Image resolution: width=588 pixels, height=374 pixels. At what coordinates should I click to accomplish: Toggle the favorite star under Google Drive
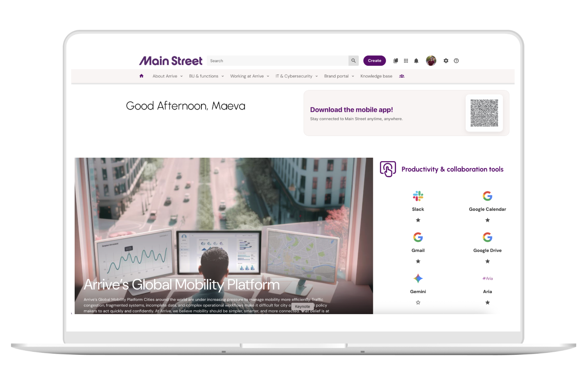click(x=488, y=261)
